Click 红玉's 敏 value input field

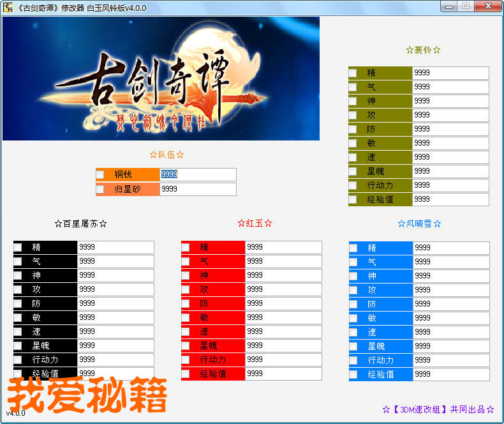tap(283, 317)
